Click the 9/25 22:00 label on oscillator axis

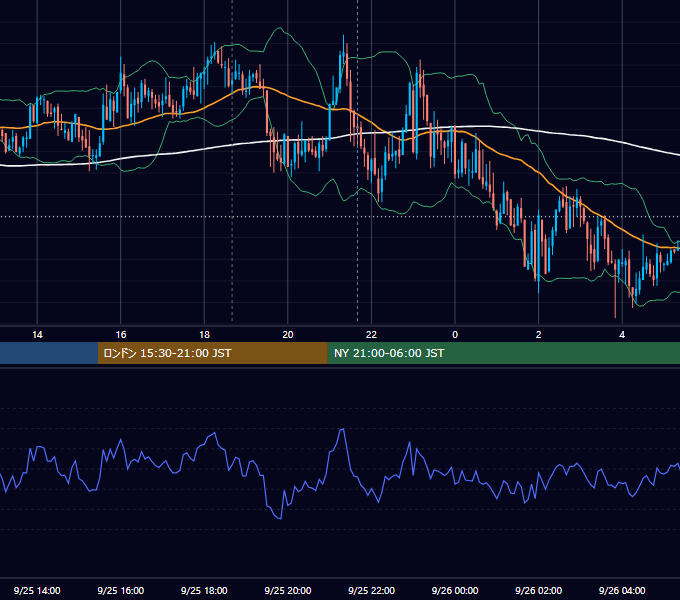pyautogui.click(x=371, y=590)
